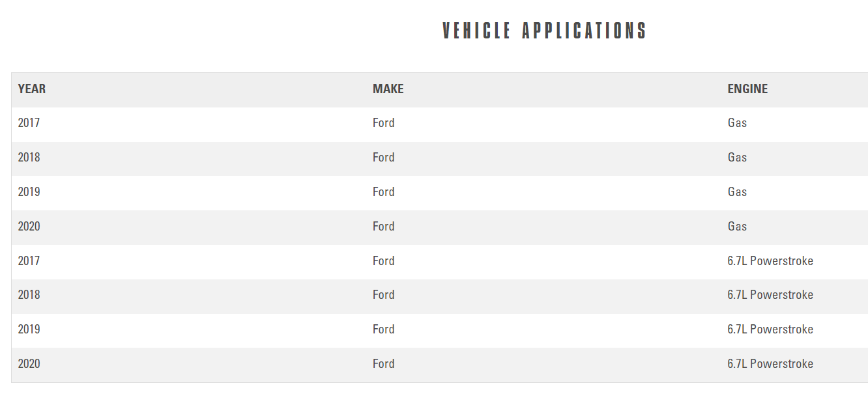Click Ford in the 2018 Powerstroke row
This screenshot has width=868, height=407.
[x=383, y=295]
